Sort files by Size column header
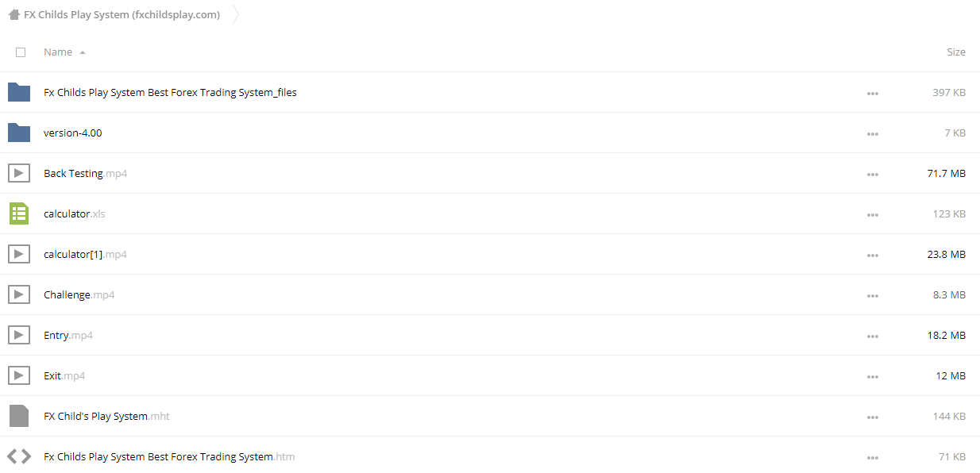The width and height of the screenshot is (980, 473). pyautogui.click(x=956, y=52)
